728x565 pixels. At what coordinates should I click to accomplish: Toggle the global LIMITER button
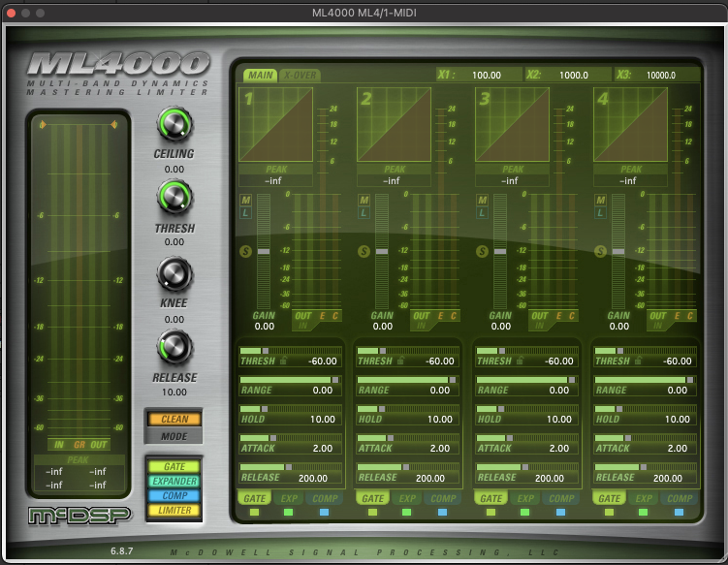tap(174, 510)
